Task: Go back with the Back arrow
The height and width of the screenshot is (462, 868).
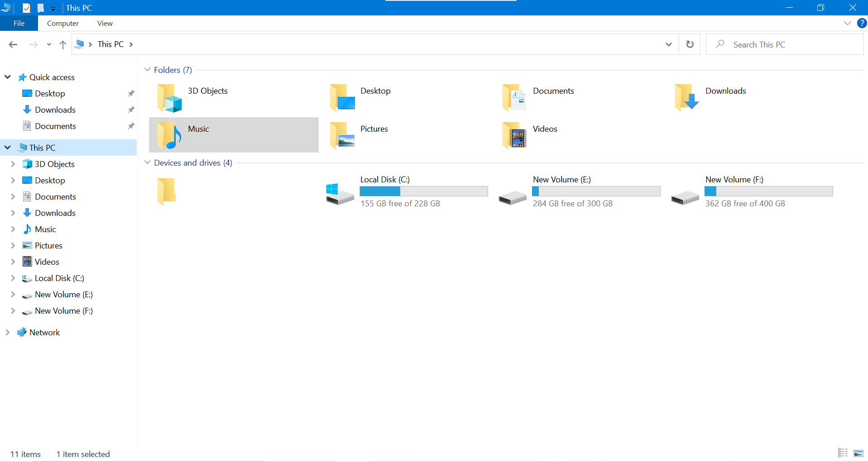Action: (x=13, y=44)
